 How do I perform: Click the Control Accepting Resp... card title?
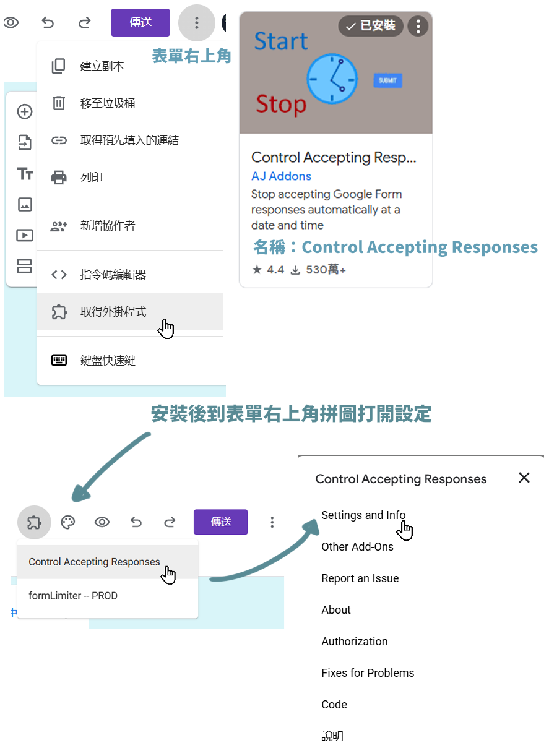[334, 157]
